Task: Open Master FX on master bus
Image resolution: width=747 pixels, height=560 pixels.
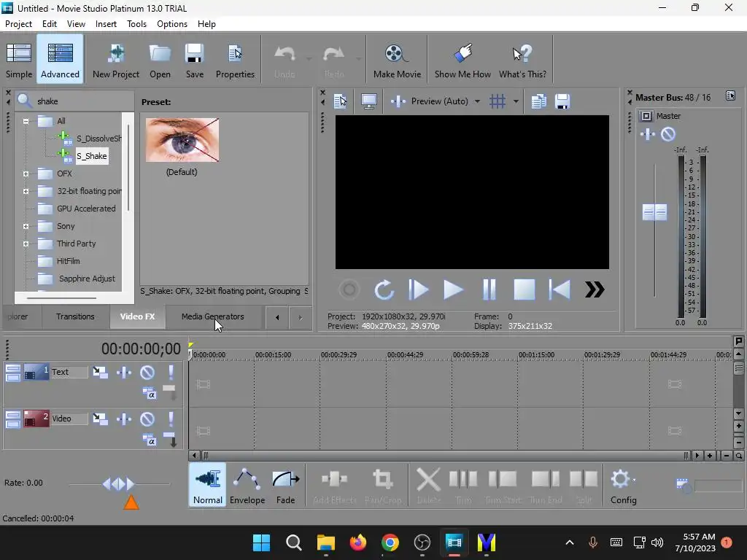Action: (648, 134)
